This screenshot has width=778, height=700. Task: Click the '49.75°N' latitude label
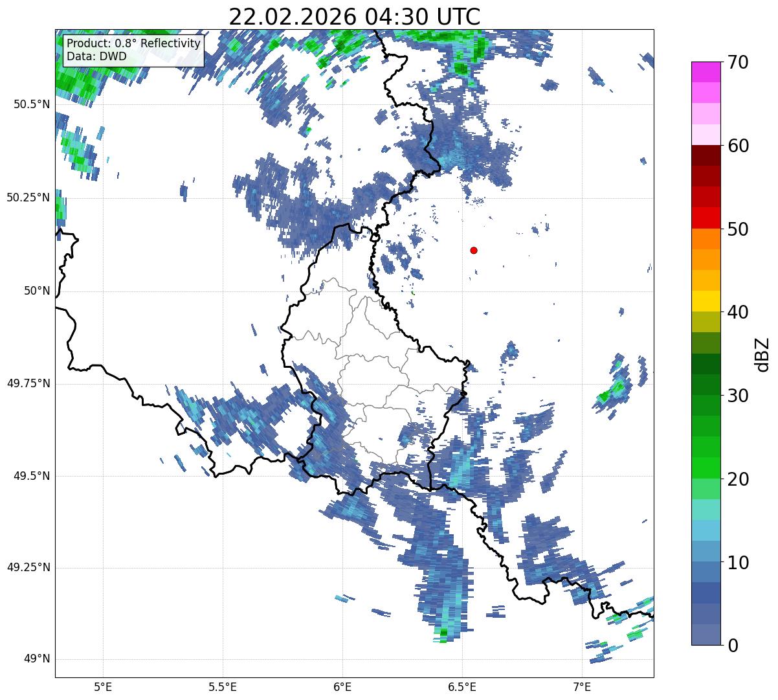(28, 383)
